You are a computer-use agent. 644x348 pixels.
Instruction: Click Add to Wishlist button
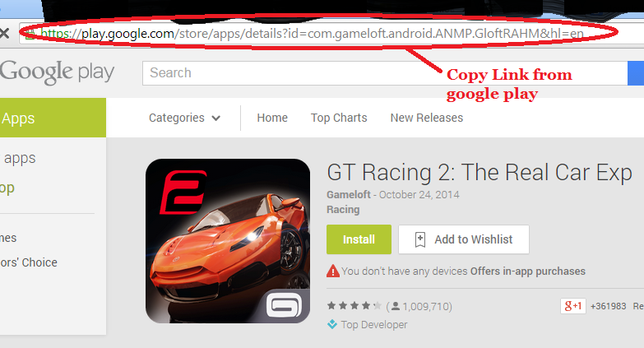(x=464, y=239)
